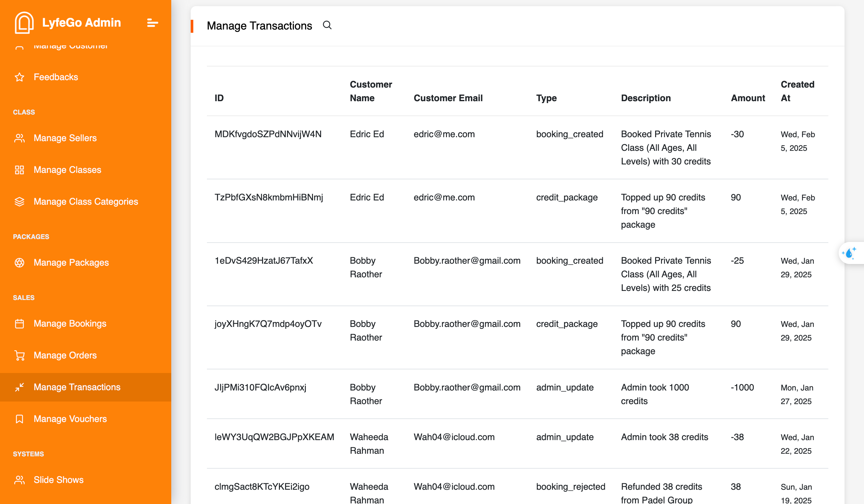
Task: Go to Manage Orders in sidebar
Action: [x=65, y=355]
